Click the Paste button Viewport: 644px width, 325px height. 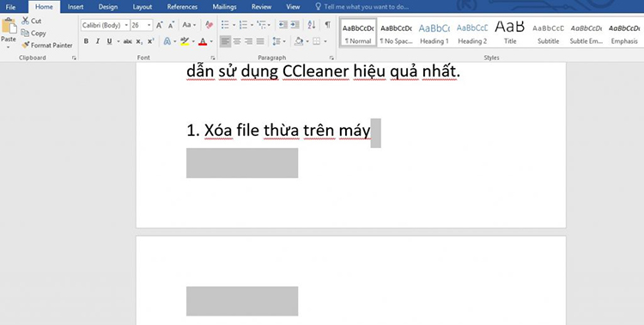(9, 33)
